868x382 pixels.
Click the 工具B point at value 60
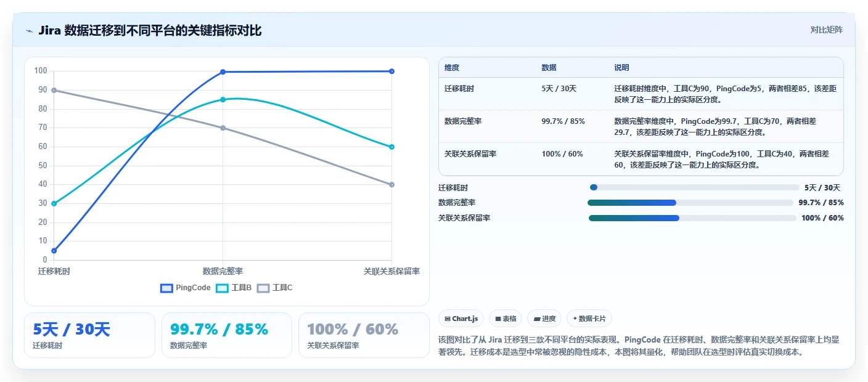pos(391,147)
